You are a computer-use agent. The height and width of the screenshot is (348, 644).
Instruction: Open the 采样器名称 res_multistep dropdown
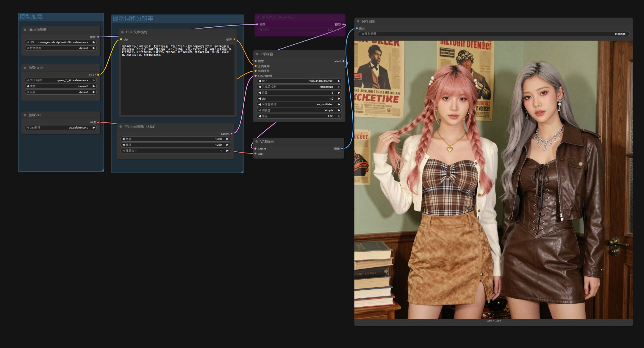click(x=299, y=104)
